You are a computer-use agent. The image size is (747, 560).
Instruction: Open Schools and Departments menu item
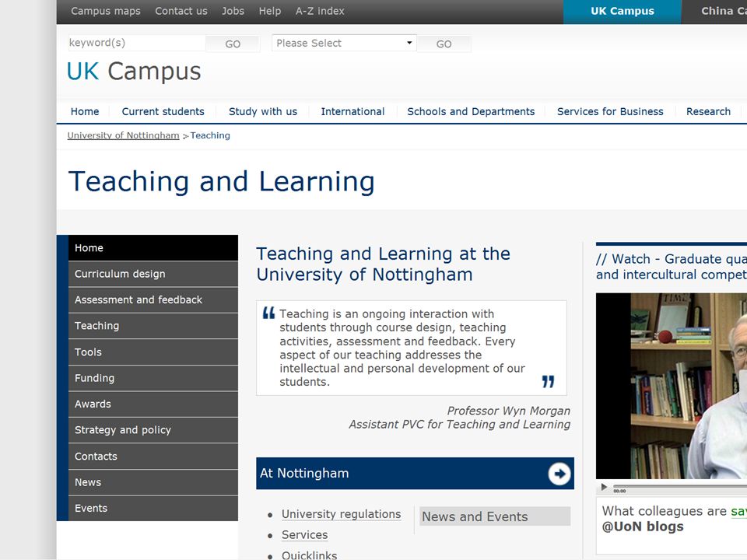471,111
